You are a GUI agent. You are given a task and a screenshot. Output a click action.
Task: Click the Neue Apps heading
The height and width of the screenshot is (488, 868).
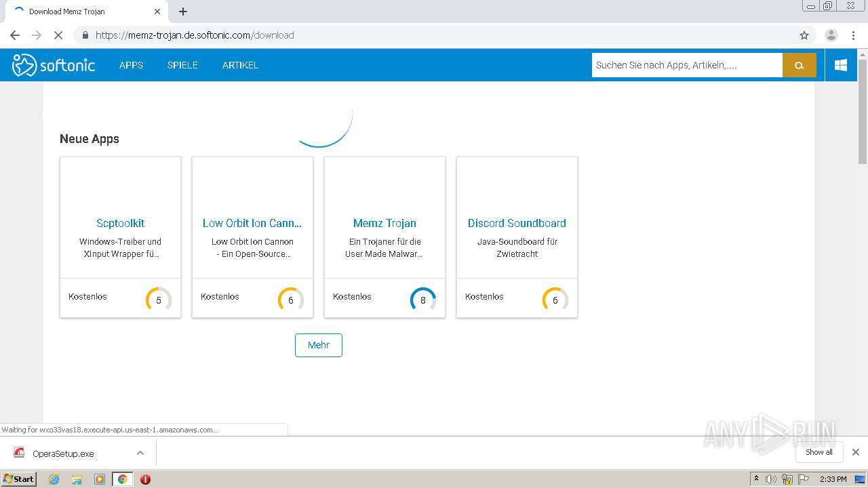pos(90,139)
